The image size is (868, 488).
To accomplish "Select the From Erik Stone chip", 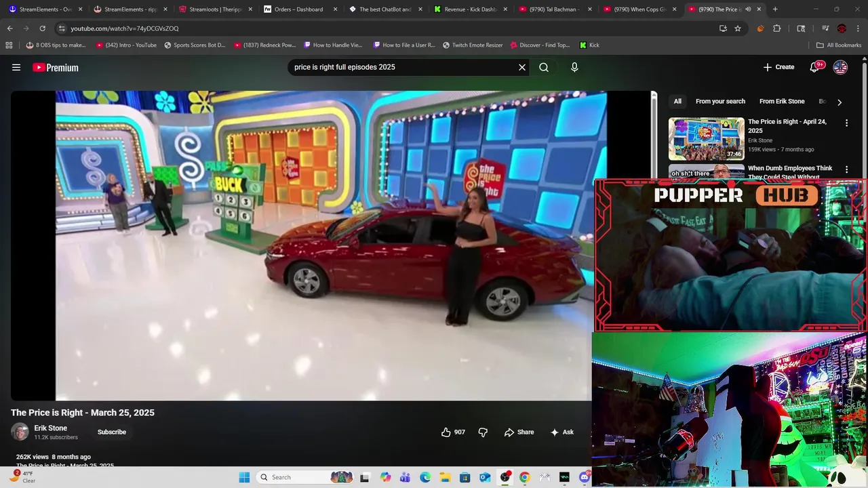I will click(x=782, y=101).
